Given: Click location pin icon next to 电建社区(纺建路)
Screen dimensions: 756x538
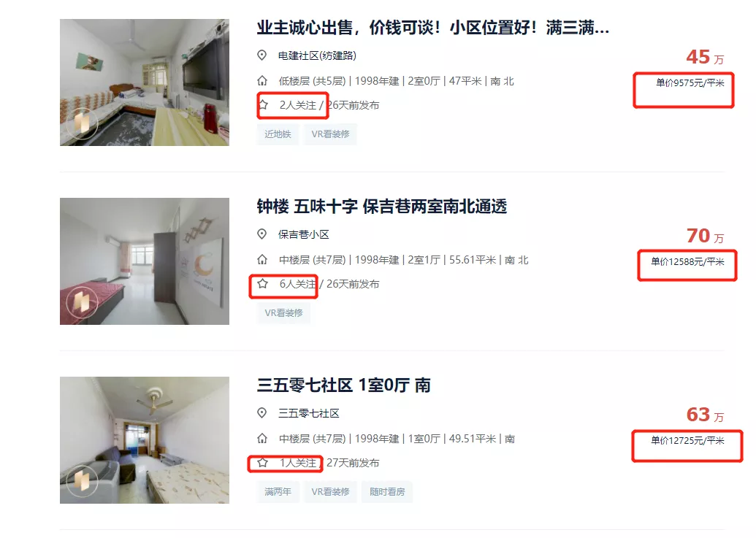Looking at the screenshot, I should (261, 55).
